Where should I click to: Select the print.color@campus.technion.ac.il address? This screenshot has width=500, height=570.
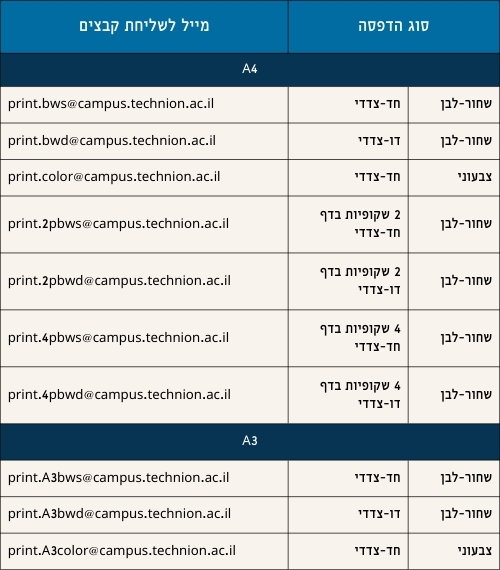point(114,177)
